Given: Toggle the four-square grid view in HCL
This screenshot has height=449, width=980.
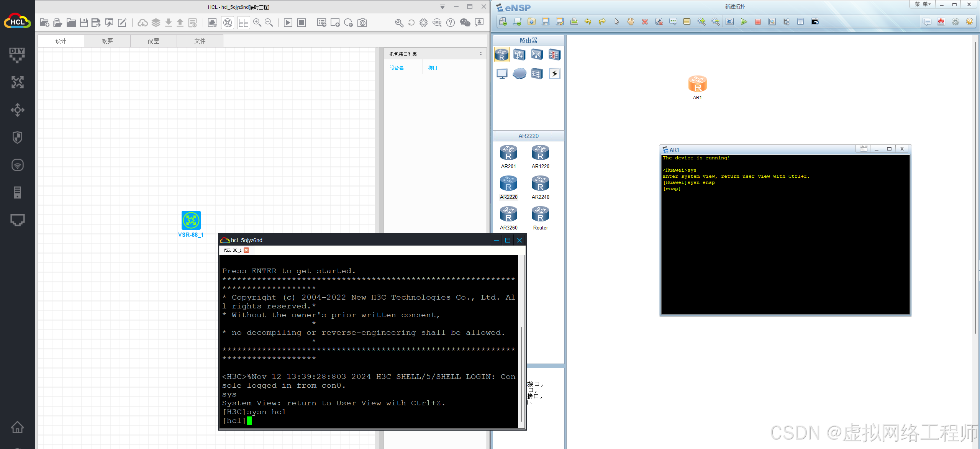Looking at the screenshot, I should [x=243, y=23].
